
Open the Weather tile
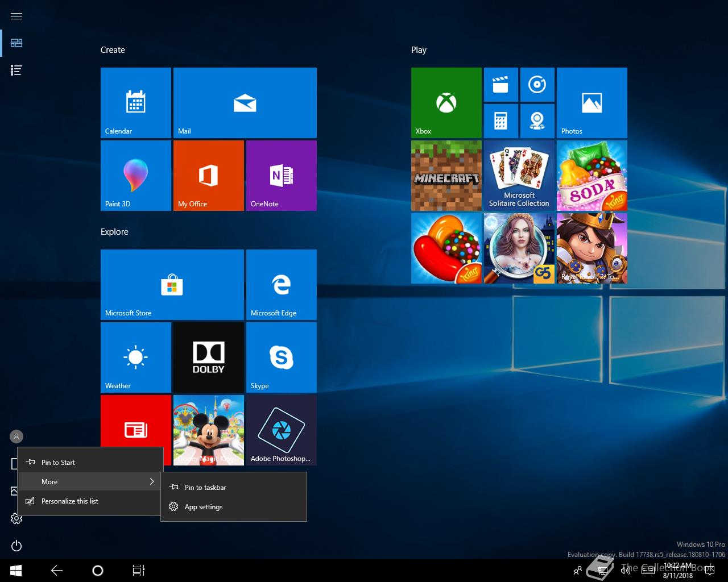click(x=136, y=357)
